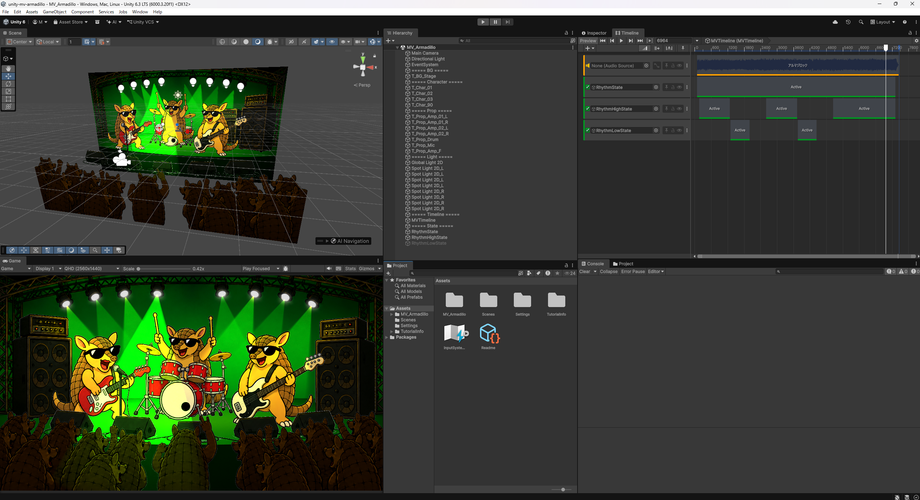Viewport: 920px width, 500px height.
Task: Click the Step frame button in main toolbar
Action: pyautogui.click(x=508, y=22)
